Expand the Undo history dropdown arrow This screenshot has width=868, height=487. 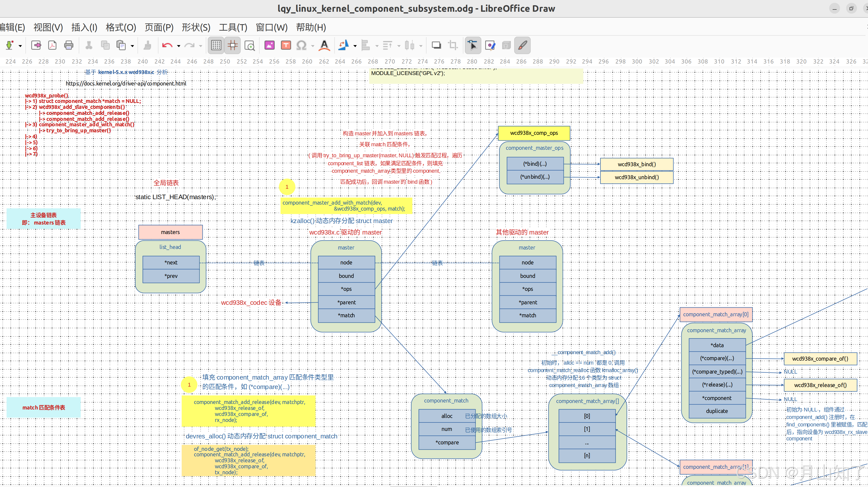(x=179, y=46)
